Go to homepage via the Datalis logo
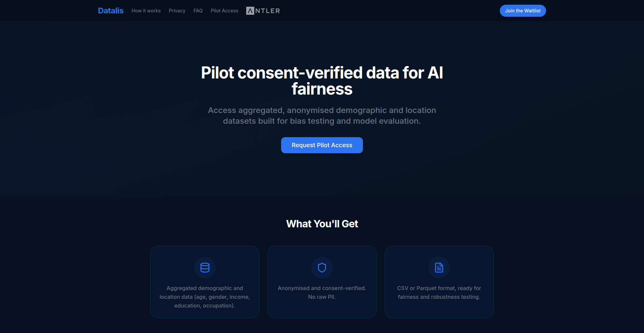The height and width of the screenshot is (333, 644). (x=111, y=11)
